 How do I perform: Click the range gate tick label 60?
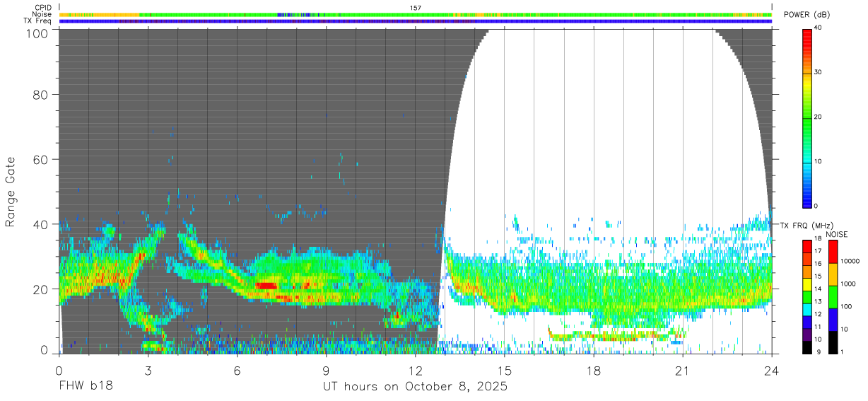[x=40, y=159]
